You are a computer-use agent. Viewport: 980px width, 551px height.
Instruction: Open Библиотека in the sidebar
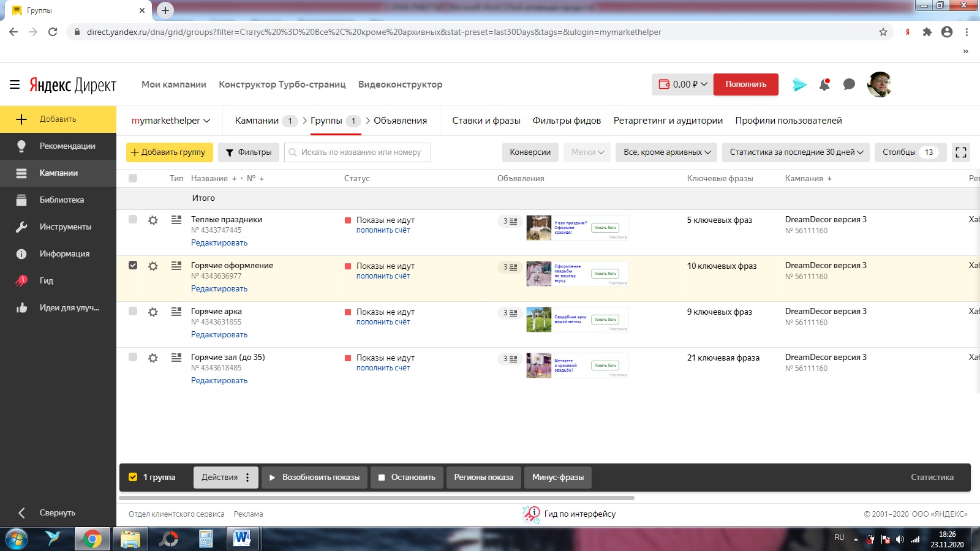58,200
